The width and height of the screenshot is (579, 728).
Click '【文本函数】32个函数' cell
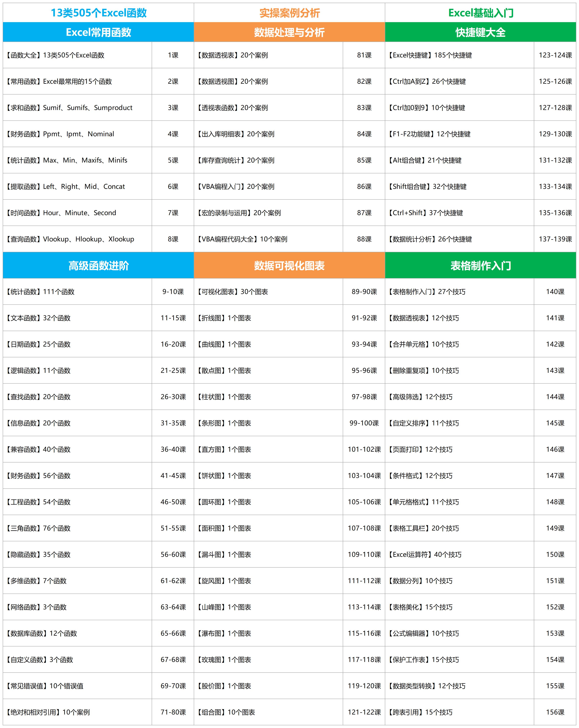pyautogui.click(x=78, y=318)
